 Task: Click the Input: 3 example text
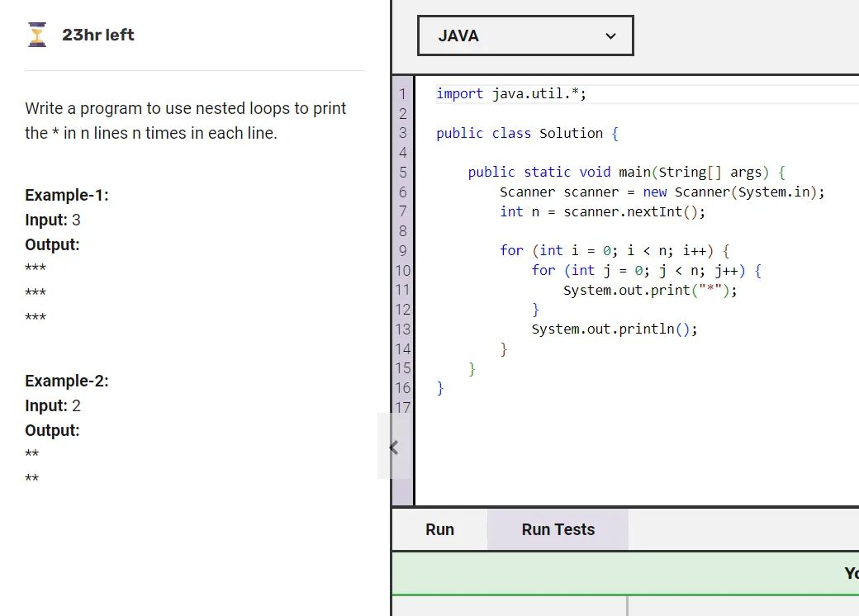51,220
